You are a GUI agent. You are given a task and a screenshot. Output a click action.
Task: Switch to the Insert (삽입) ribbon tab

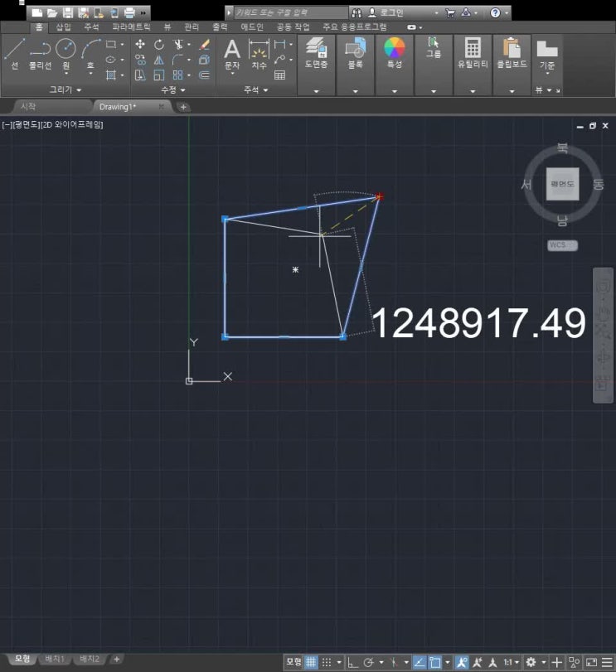(x=64, y=27)
